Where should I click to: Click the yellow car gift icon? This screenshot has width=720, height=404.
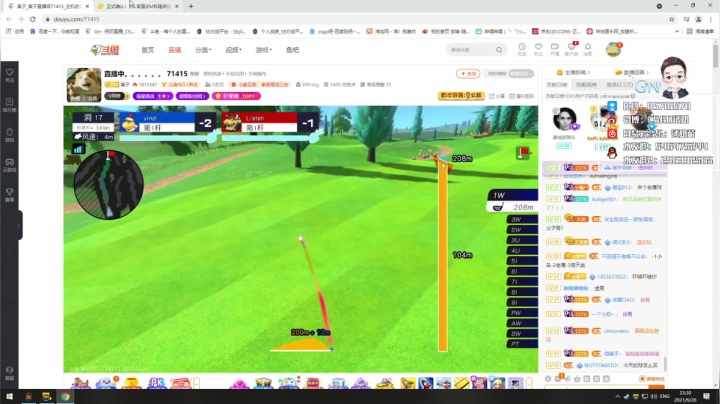click(385, 383)
